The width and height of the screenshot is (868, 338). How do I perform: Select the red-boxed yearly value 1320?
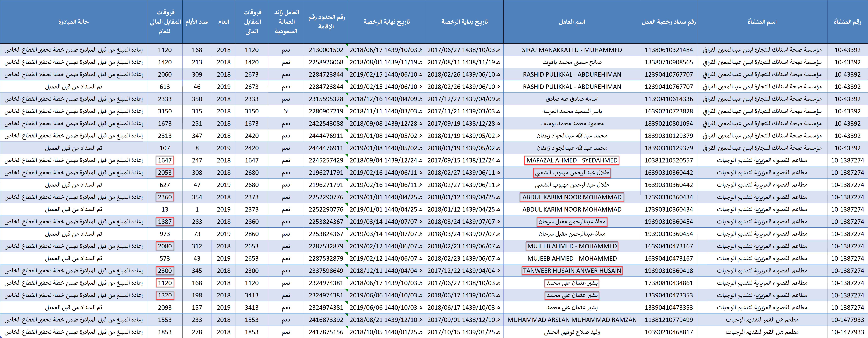(165, 295)
